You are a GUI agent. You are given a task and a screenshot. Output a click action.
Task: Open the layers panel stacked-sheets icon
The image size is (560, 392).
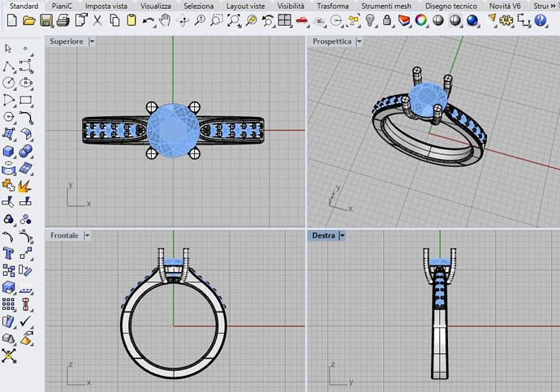(404, 21)
